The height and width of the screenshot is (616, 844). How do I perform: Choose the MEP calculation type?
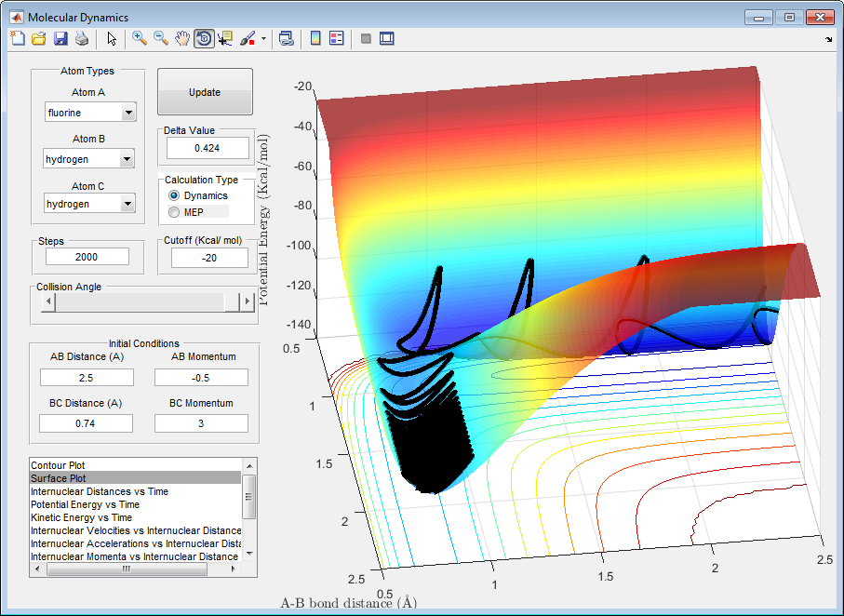(174, 212)
